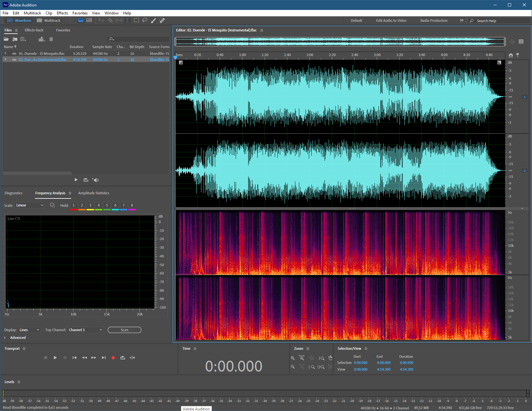532x411 pixels.
Task: Click the Scan button
Action: click(124, 330)
